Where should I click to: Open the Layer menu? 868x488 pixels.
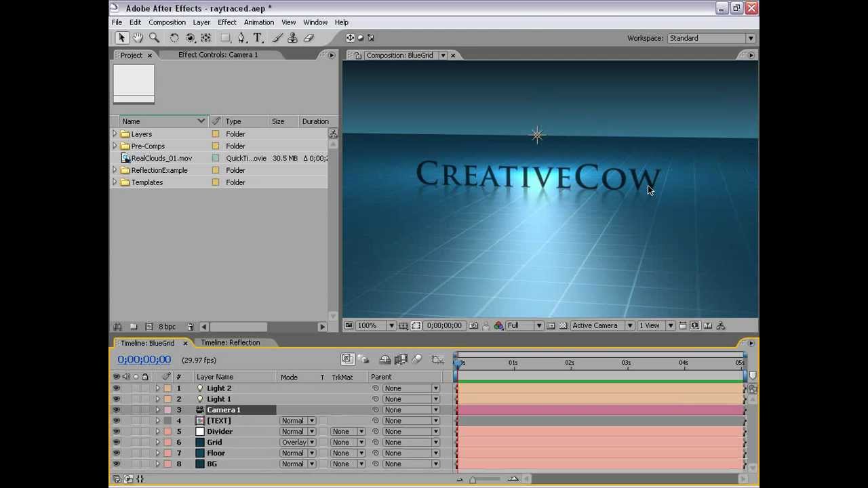(x=201, y=22)
